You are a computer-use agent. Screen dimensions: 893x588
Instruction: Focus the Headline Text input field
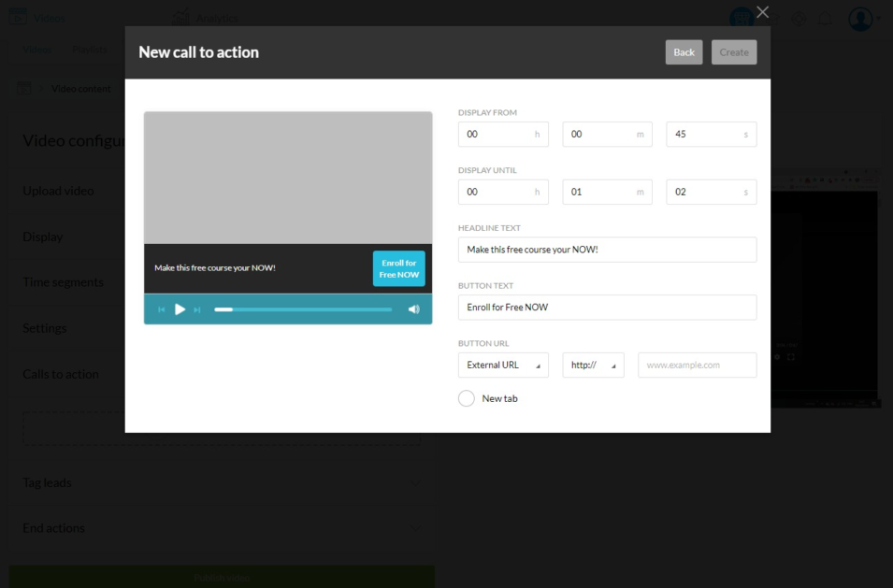point(607,250)
